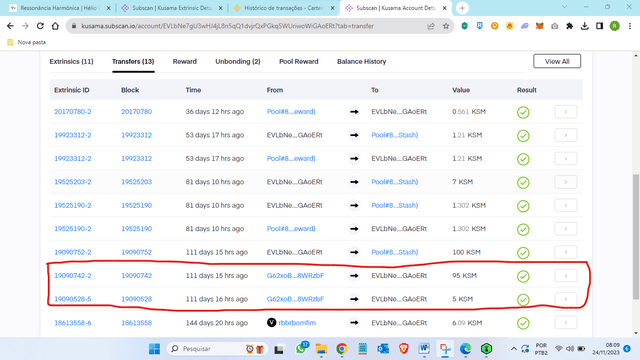Open Microsoft Word from the taskbar
This screenshot has height=360, width=640.
424,349
